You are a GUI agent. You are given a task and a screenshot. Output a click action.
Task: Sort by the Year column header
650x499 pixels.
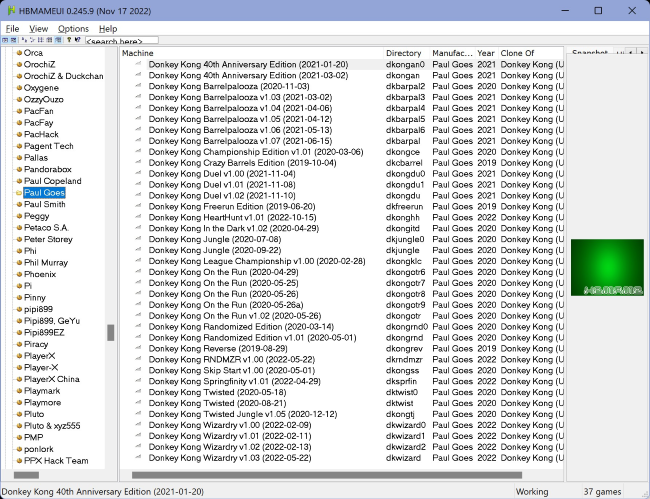(487, 53)
